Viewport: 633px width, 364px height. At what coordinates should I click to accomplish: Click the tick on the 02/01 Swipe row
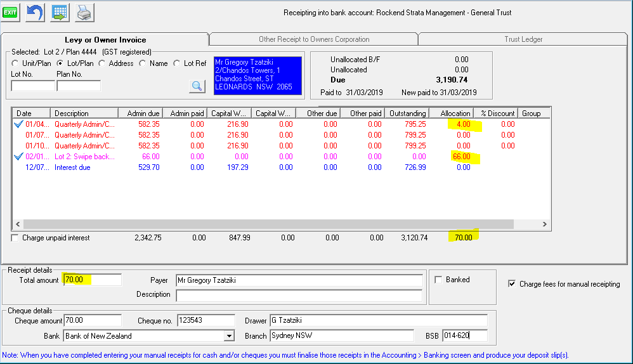click(18, 156)
